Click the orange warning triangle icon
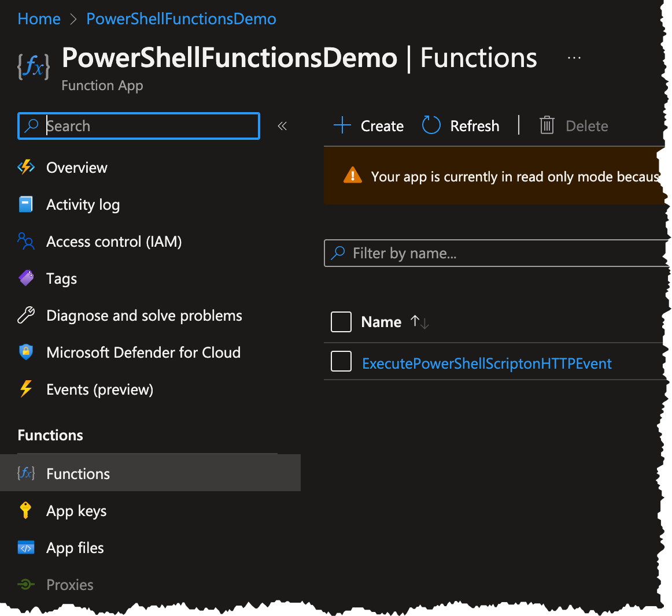The image size is (672, 616). coord(353,175)
